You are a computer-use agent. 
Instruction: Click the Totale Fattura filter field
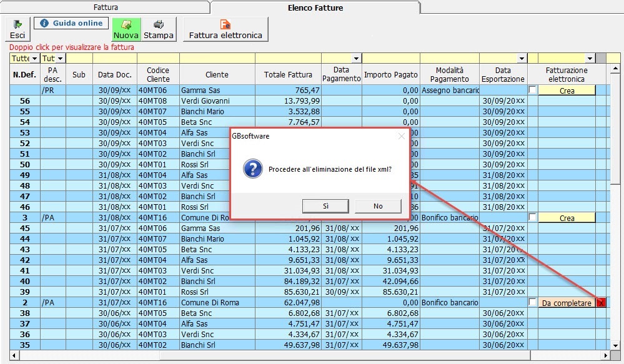click(x=288, y=59)
